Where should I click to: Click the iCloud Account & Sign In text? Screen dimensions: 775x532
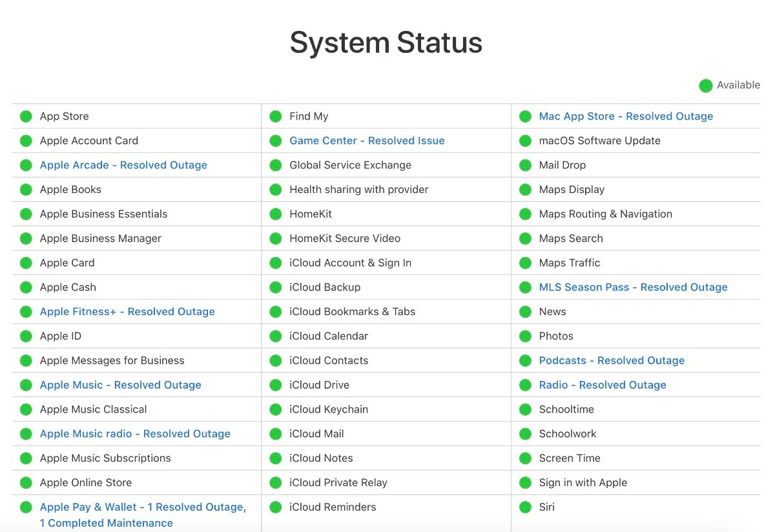pyautogui.click(x=350, y=263)
